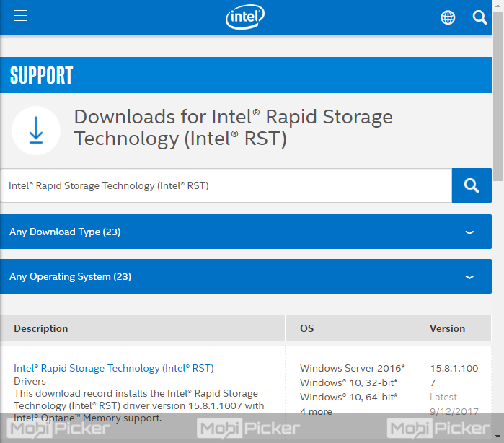Open the hamburger navigation menu
Image resolution: width=504 pixels, height=443 pixels.
(20, 15)
